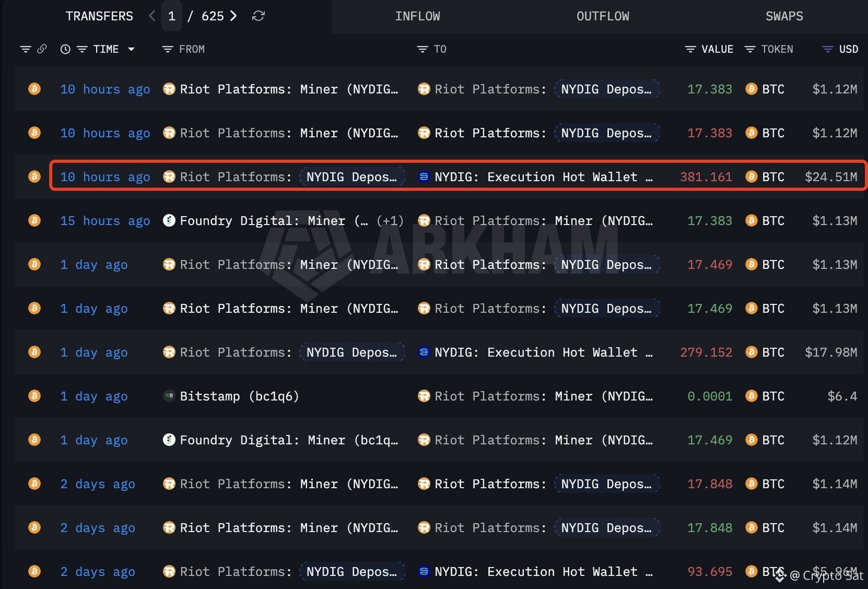Click the BTC token icon in the $17.98M row
868x589 pixels.
pos(752,352)
